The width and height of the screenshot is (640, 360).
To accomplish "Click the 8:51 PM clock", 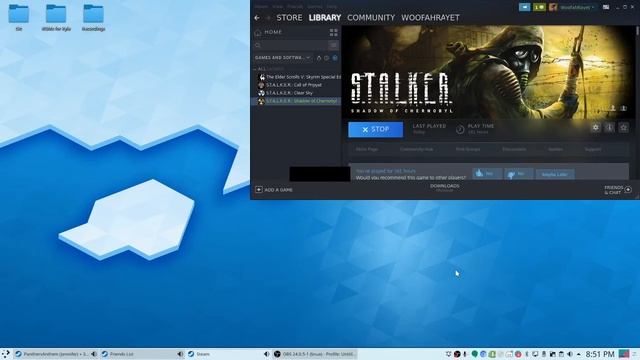I will tap(600, 354).
